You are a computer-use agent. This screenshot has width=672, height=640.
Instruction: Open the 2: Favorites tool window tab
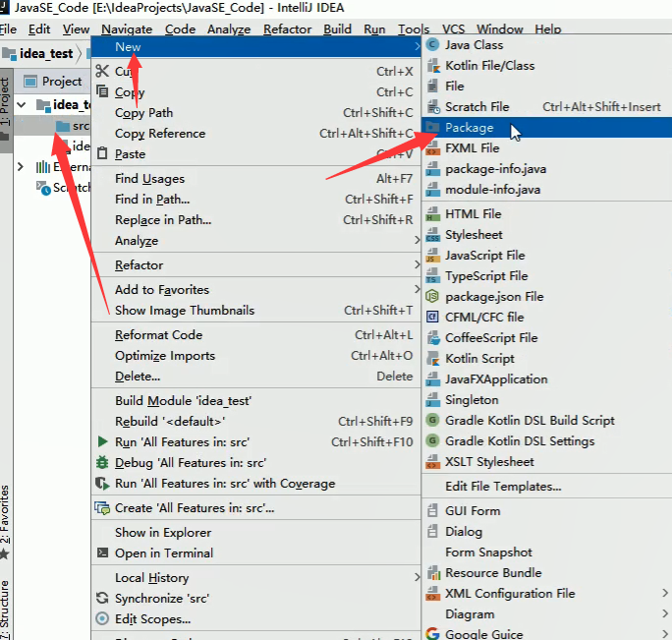tap(5, 521)
